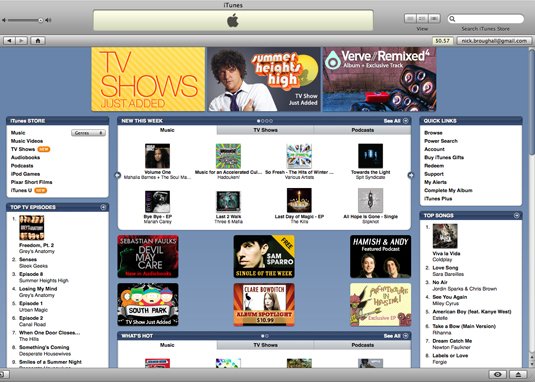Expand the Top TV Episodes list
This screenshot has width=535, height=382.
103,207
